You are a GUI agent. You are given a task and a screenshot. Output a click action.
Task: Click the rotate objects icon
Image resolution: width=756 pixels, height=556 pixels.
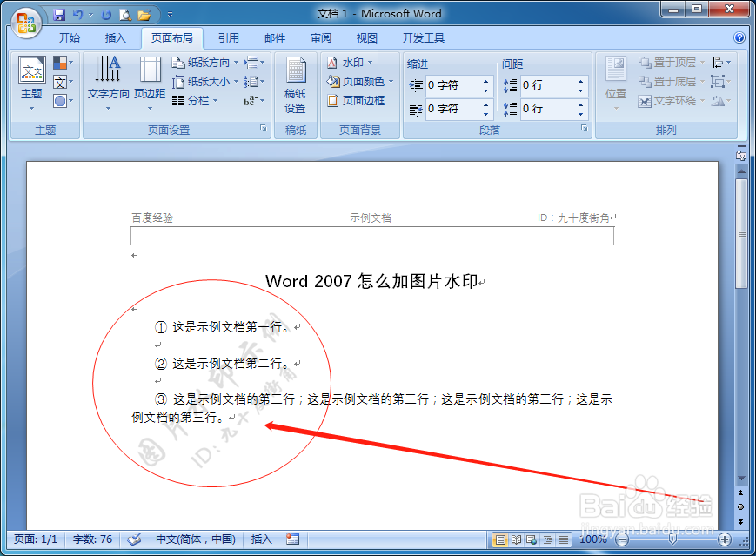click(721, 101)
